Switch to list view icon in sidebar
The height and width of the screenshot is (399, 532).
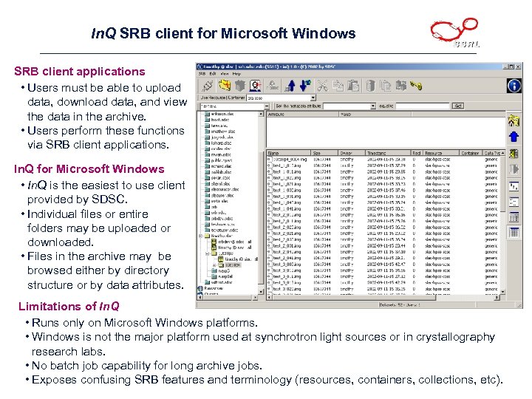tap(514, 217)
